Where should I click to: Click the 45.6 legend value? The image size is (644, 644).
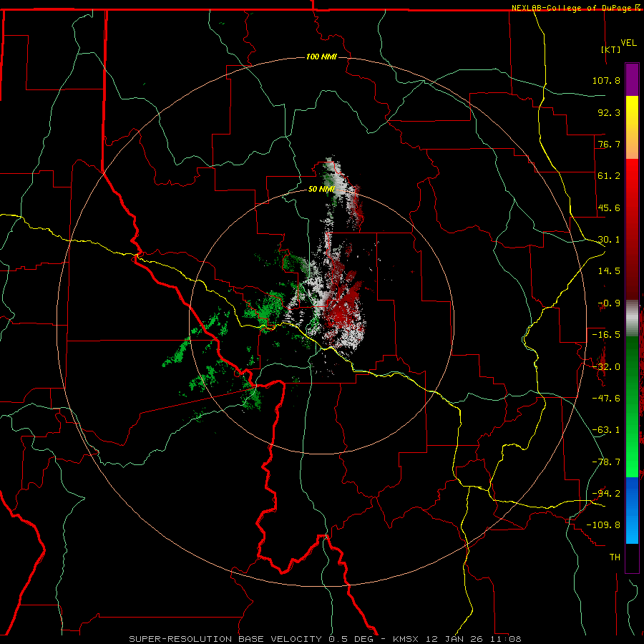point(609,208)
